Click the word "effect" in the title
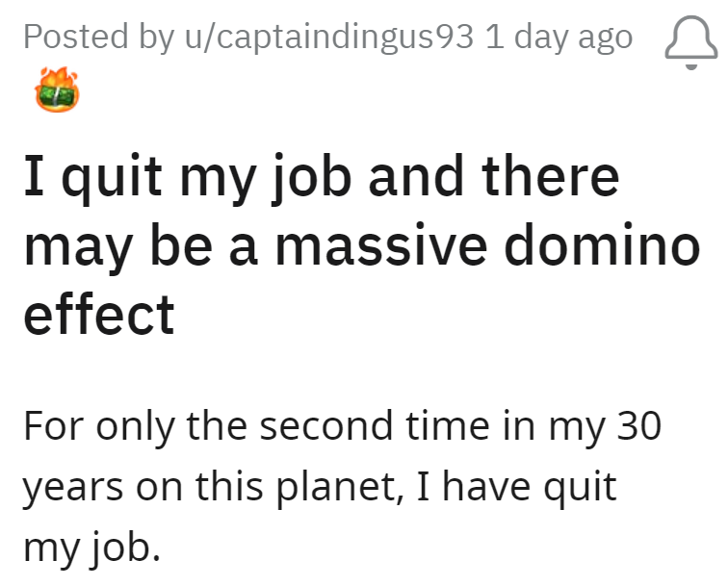This screenshot has height=586, width=728. pyautogui.click(x=99, y=314)
